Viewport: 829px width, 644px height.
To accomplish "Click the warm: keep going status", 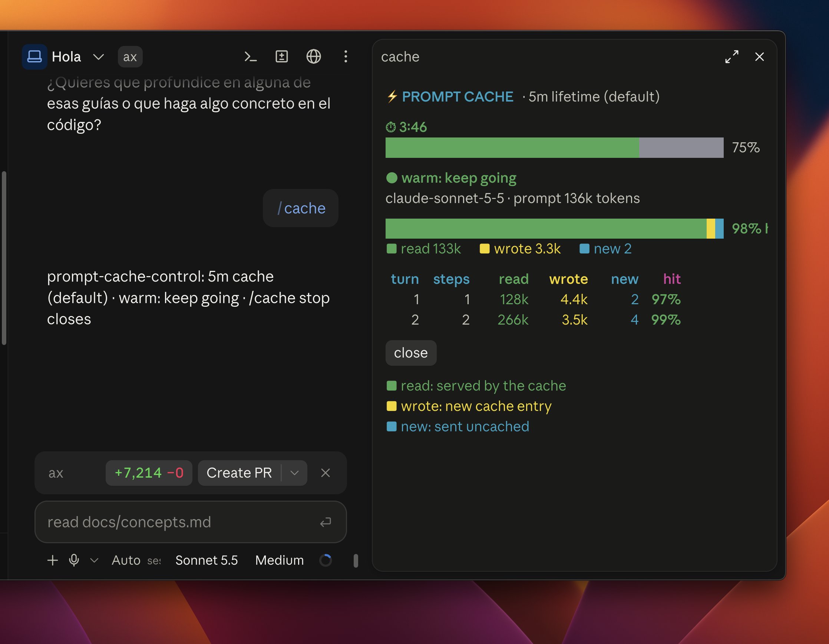I will click(x=451, y=178).
